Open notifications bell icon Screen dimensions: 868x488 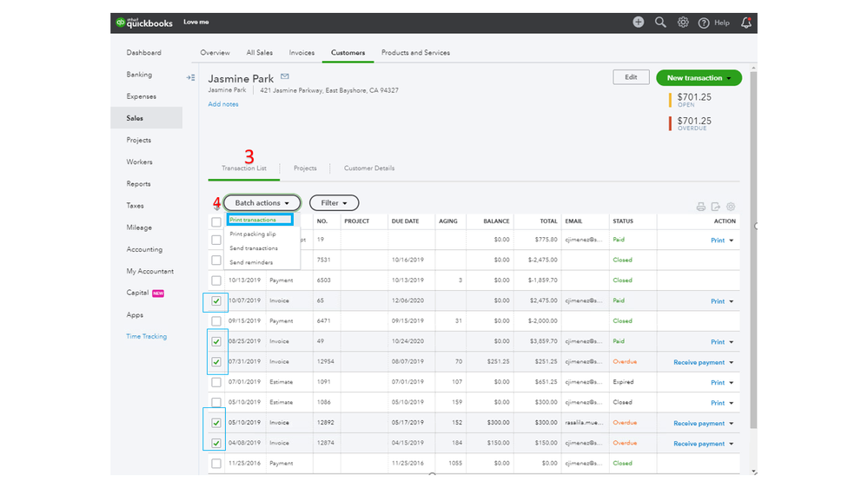(745, 23)
